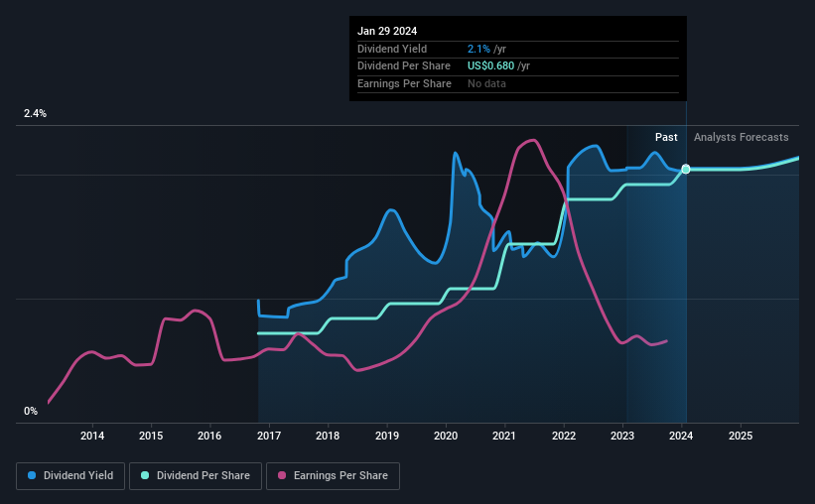The image size is (815, 504).
Task: Select the highlighted data point marker at Jan 2024
Action: pos(686,169)
